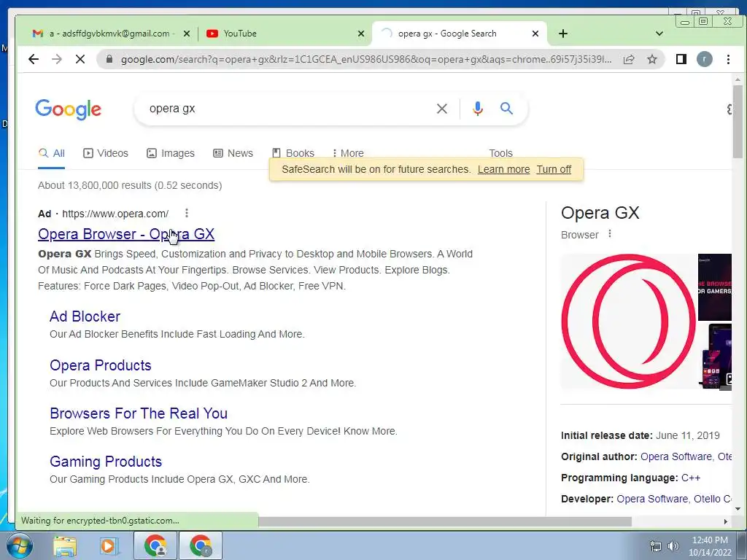This screenshot has width=747, height=560.
Task: Open Opera Software developer link
Action: click(652, 499)
